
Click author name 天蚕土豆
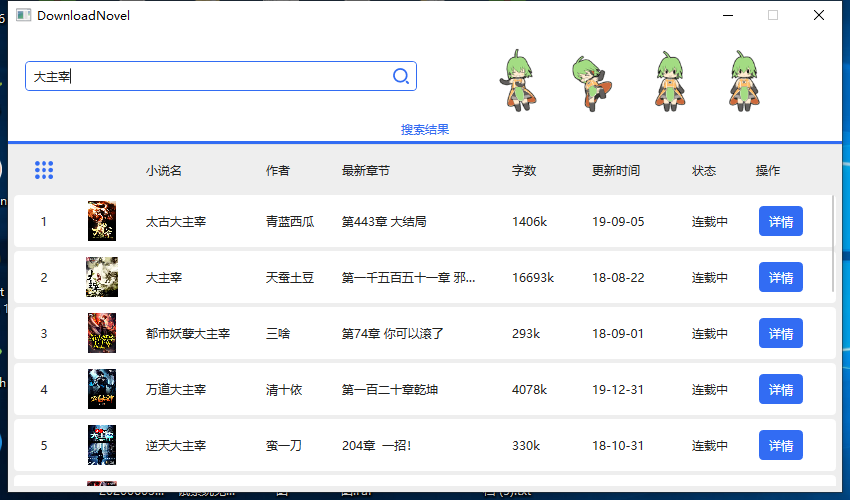click(x=290, y=278)
